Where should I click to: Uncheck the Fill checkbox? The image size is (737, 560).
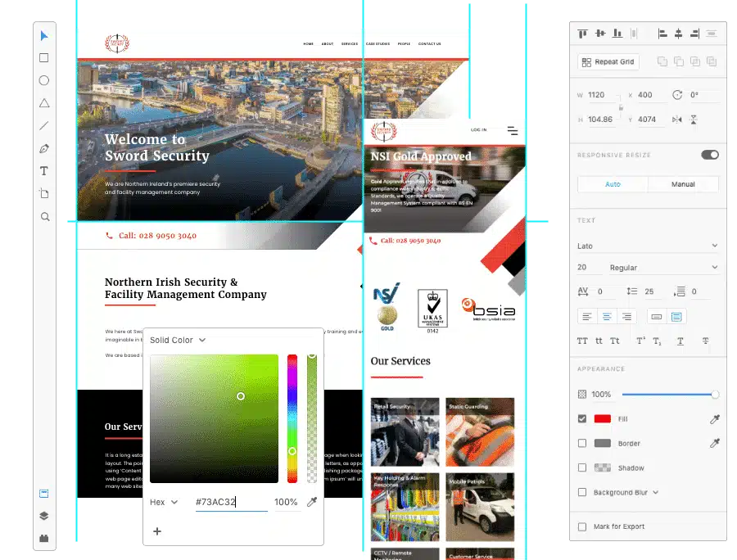(x=582, y=418)
